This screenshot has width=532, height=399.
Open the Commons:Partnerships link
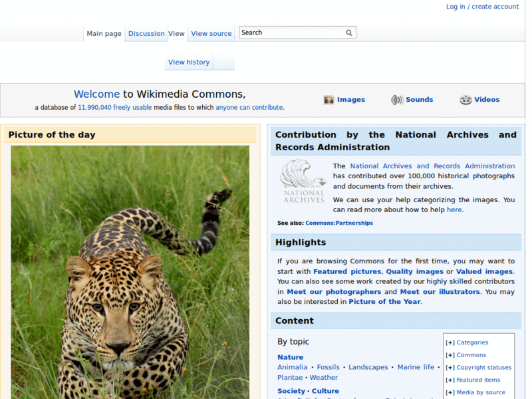pyautogui.click(x=339, y=223)
